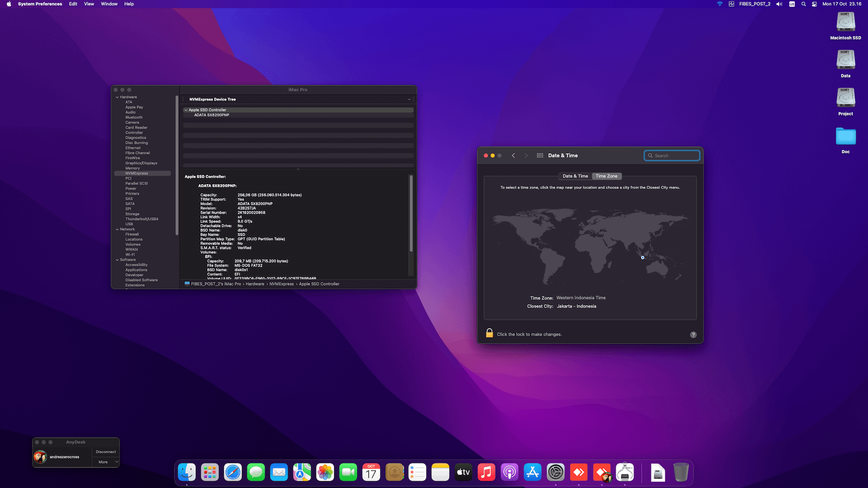Open System Information chip icon in Dock
Image resolution: width=868 pixels, height=488 pixels.
pyautogui.click(x=625, y=472)
